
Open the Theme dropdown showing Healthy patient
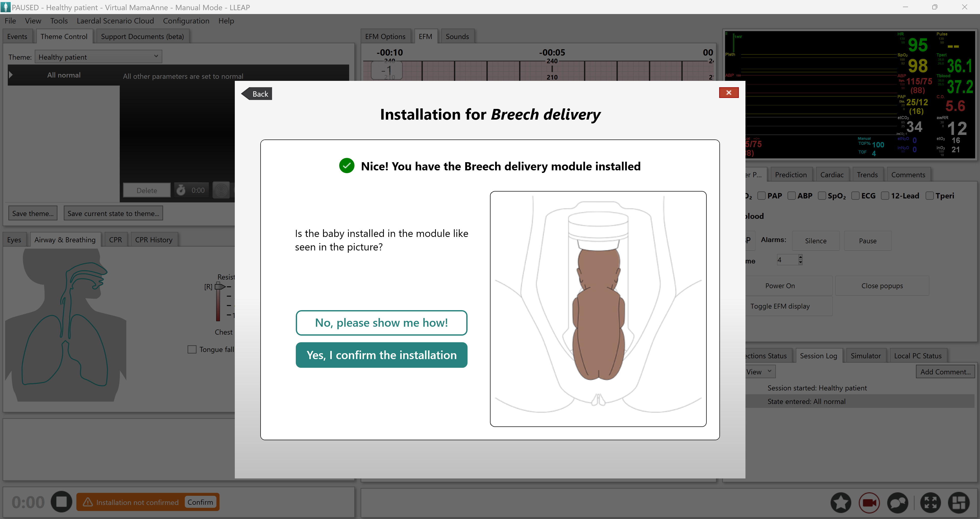(156, 56)
